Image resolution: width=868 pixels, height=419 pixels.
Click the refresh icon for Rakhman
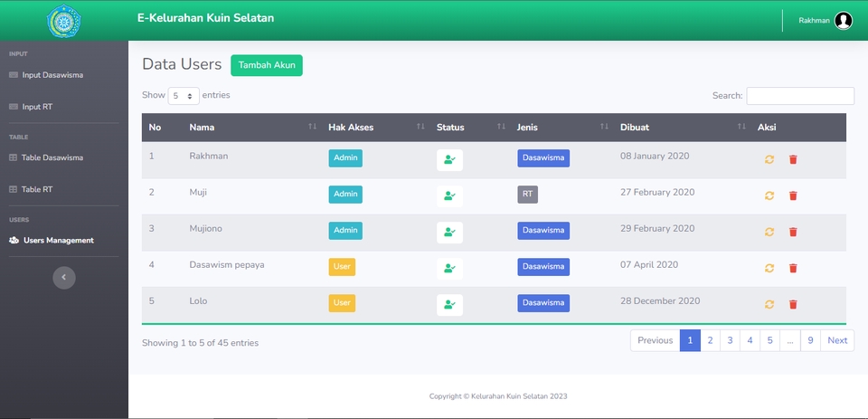point(769,159)
